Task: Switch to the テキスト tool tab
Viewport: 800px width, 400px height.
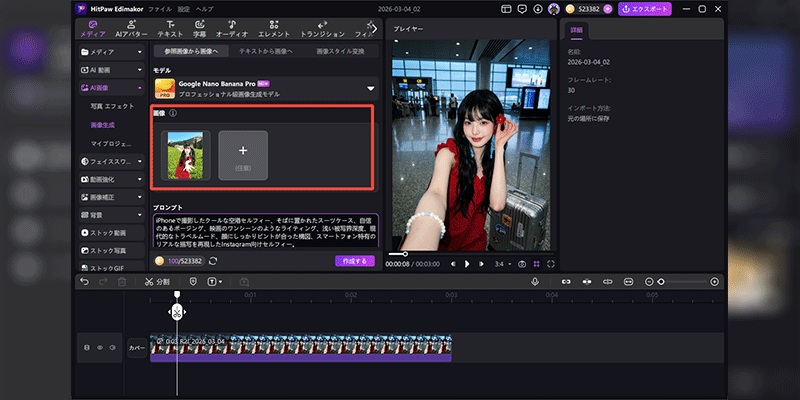Action: click(170, 29)
